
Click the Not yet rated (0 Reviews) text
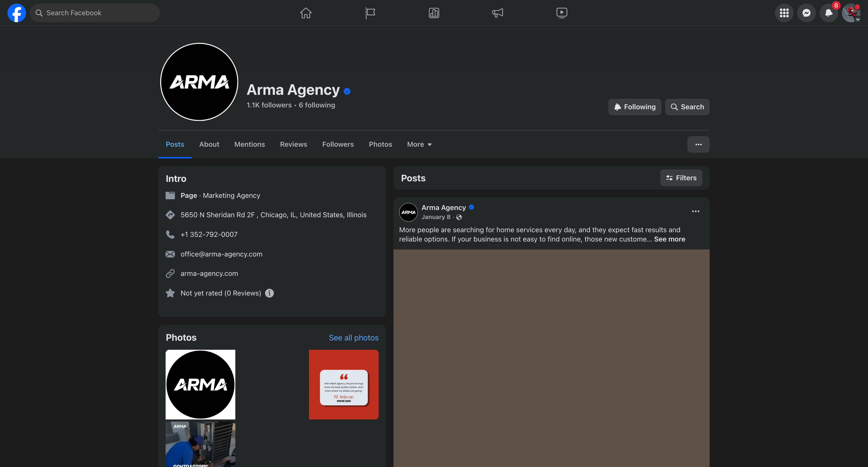pos(221,293)
